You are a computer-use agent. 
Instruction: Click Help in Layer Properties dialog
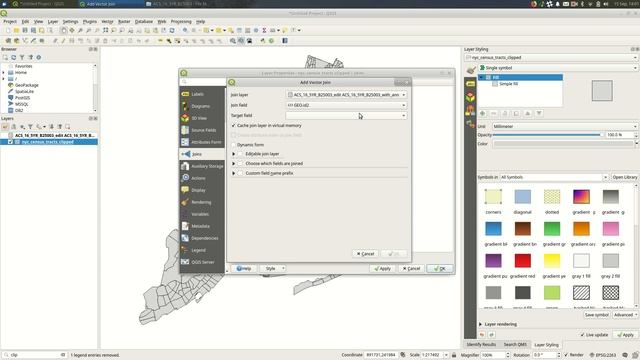click(244, 269)
